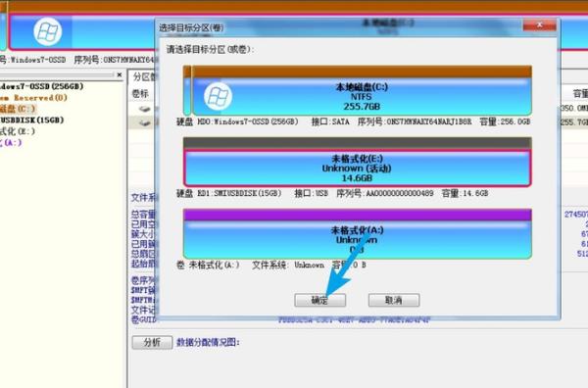This screenshot has width=588, height=388.
Task: Click the 卷标 column header
Action: 140,94
